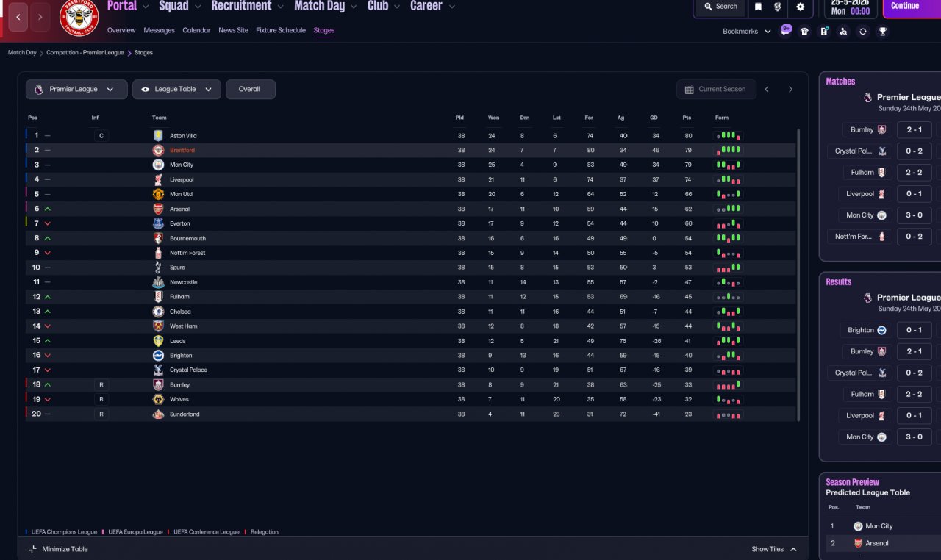Click the Search button
The height and width of the screenshot is (560, 941).
click(x=720, y=7)
